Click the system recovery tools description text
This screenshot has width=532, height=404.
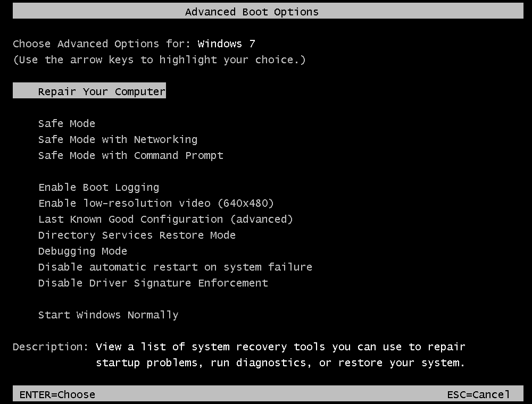tap(280, 355)
